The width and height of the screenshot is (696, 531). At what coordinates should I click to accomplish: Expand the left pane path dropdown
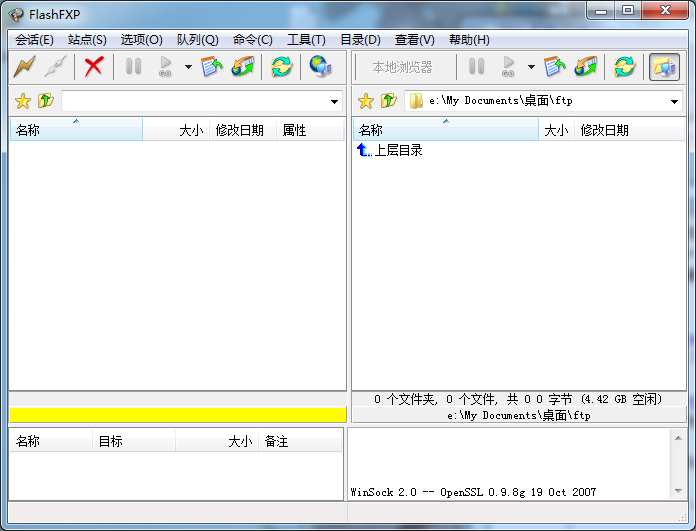(x=335, y=102)
